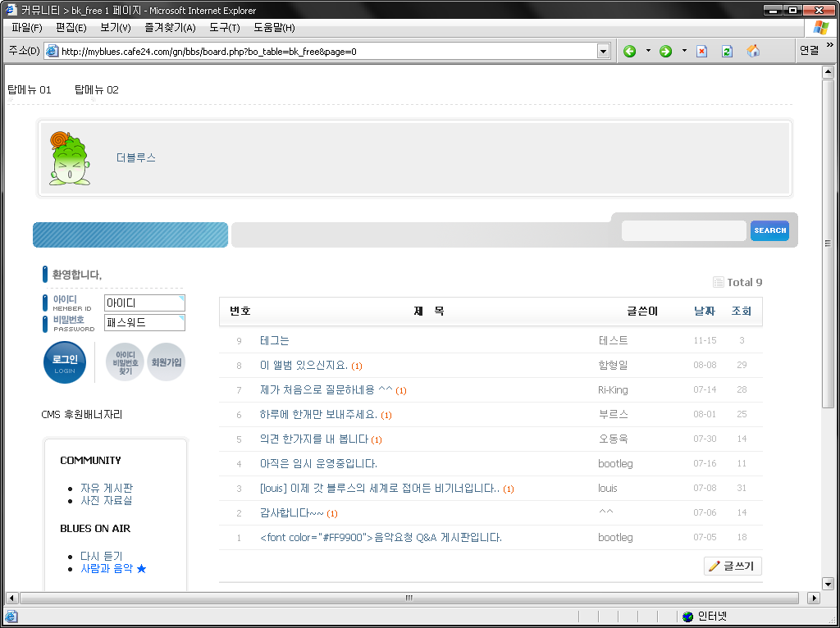Click the blue SEARCH button
Viewport: 840px width, 628px height.
769,230
